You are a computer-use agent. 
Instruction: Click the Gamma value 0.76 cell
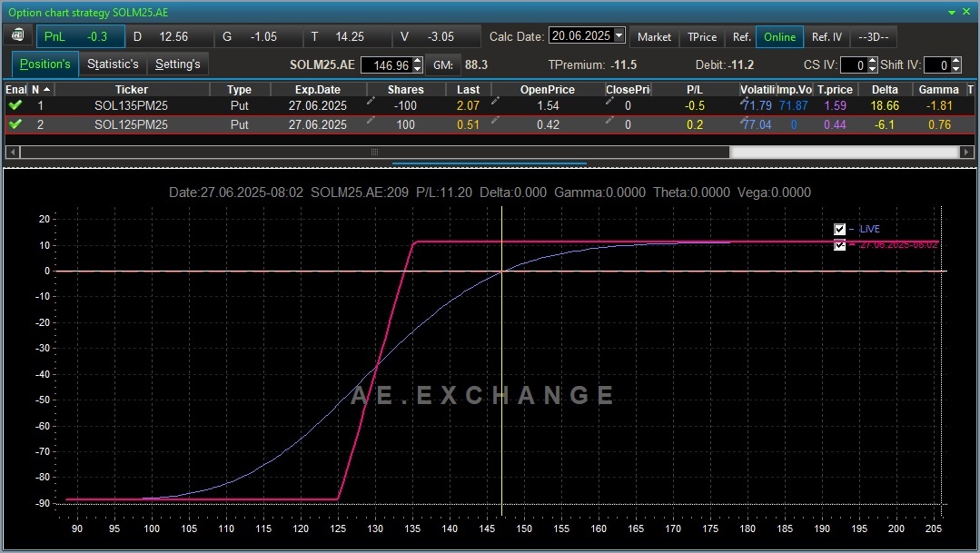939,124
